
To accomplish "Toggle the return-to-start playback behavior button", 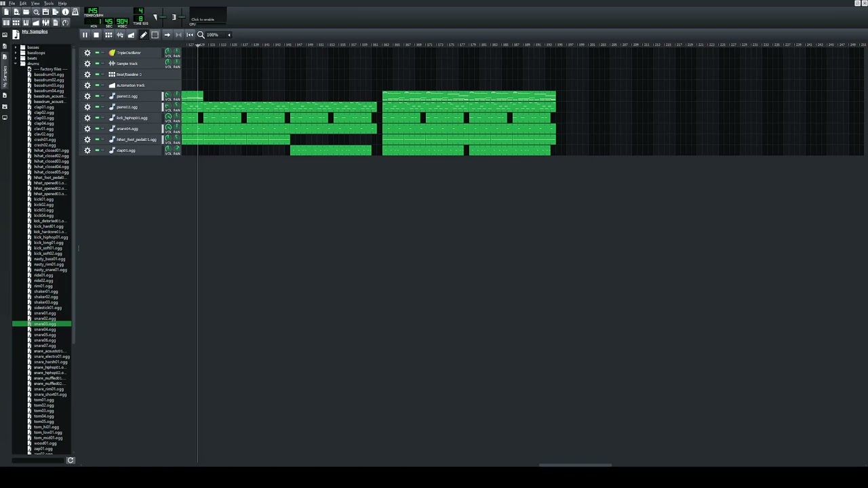I will (190, 35).
